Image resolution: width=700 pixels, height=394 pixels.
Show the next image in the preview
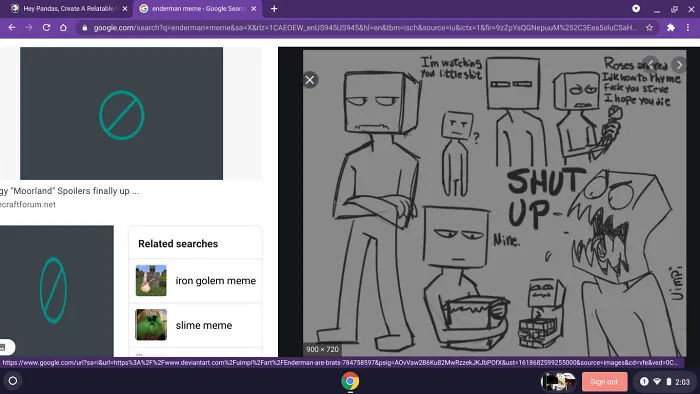(679, 65)
